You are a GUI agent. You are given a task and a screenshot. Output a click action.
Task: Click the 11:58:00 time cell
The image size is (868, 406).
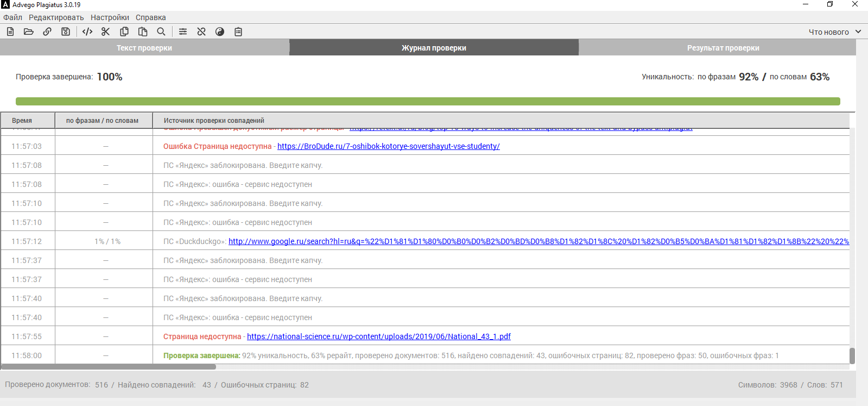coord(27,355)
